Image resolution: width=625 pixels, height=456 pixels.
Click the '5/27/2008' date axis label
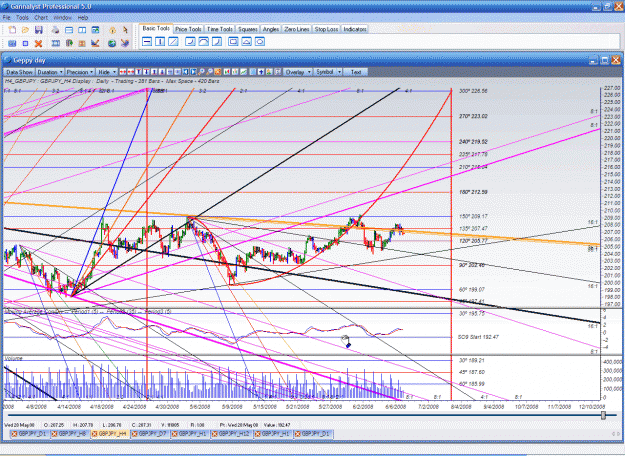coord(330,407)
